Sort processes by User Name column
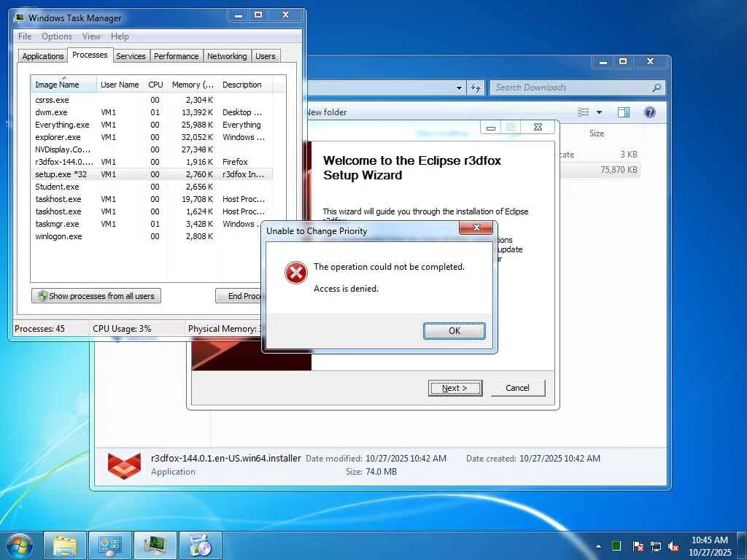 tap(120, 85)
